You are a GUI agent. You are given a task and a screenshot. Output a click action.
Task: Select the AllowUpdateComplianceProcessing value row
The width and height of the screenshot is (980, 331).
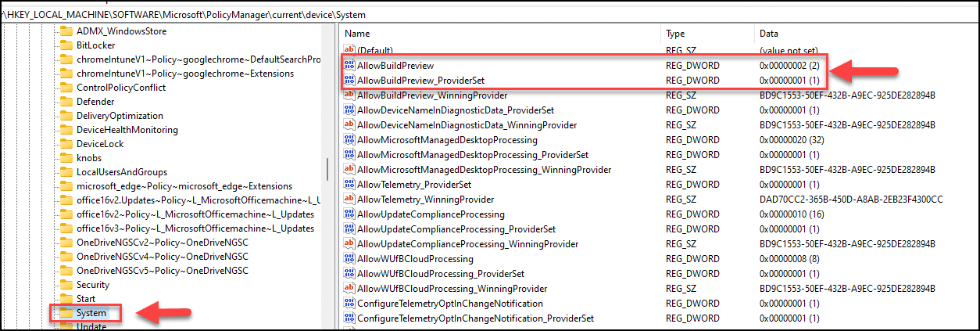pos(659,214)
